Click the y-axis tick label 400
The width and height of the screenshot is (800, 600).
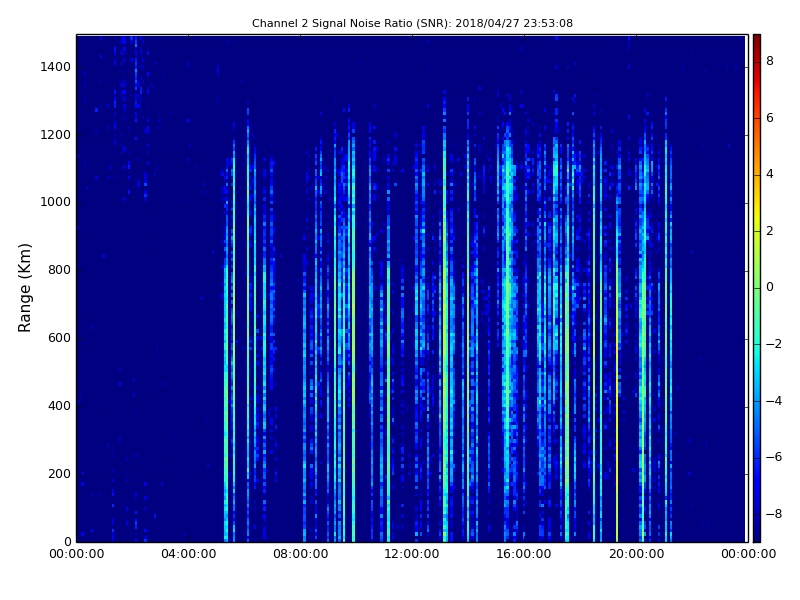pos(59,406)
